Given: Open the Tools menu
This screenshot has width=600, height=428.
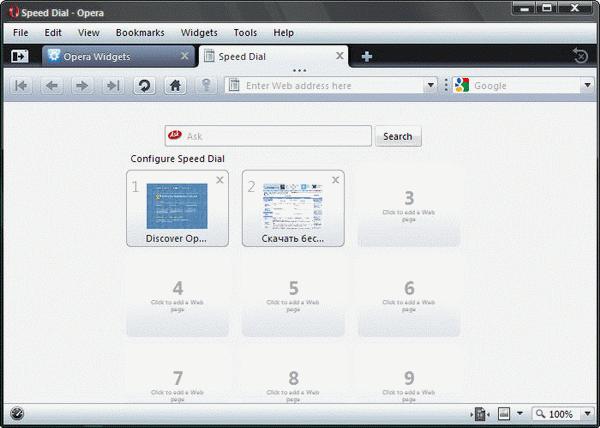Looking at the screenshot, I should [x=245, y=33].
